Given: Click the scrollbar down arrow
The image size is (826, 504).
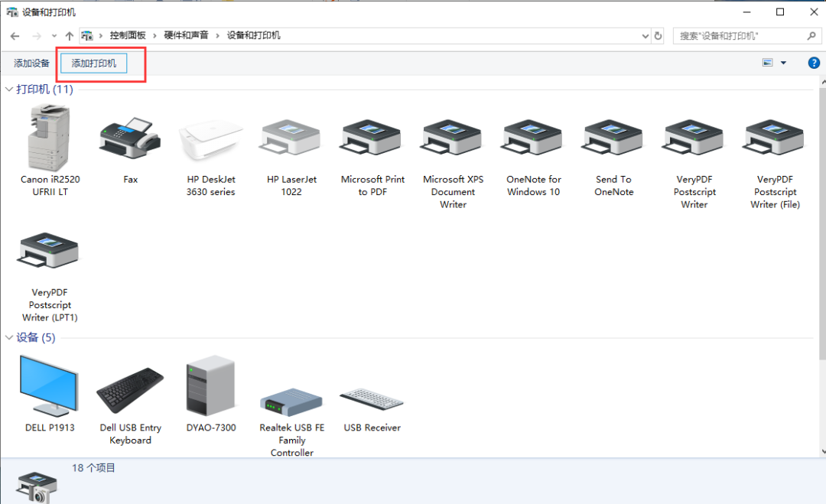Looking at the screenshot, I should click(x=823, y=451).
